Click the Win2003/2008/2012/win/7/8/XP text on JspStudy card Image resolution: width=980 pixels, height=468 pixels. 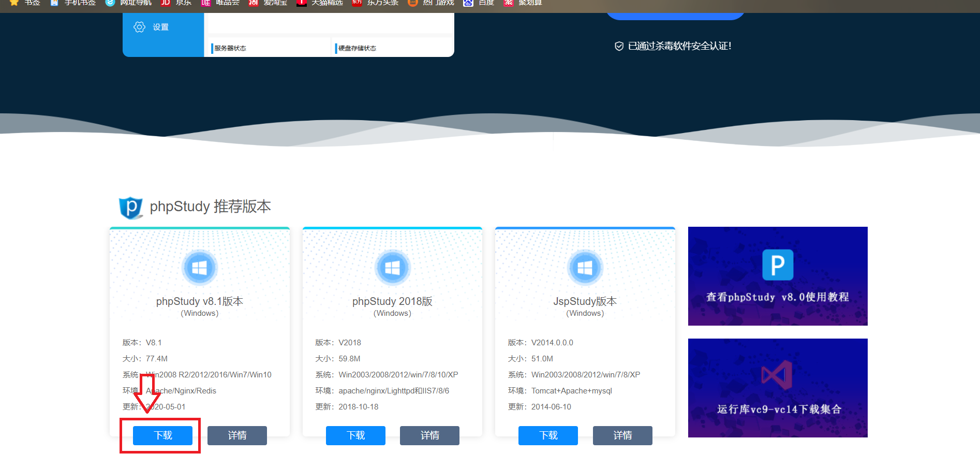pyautogui.click(x=586, y=375)
